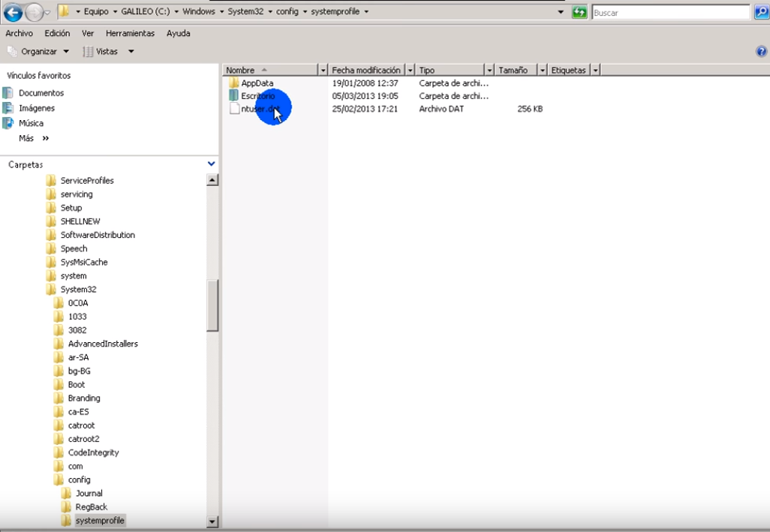Image resolution: width=770 pixels, height=532 pixels.
Task: Sort by the Tamaño column header
Action: coord(516,71)
